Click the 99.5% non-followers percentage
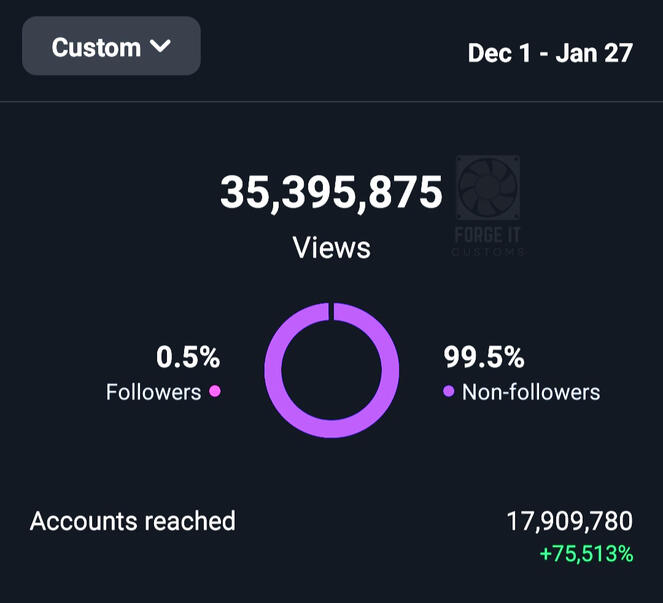 point(484,357)
